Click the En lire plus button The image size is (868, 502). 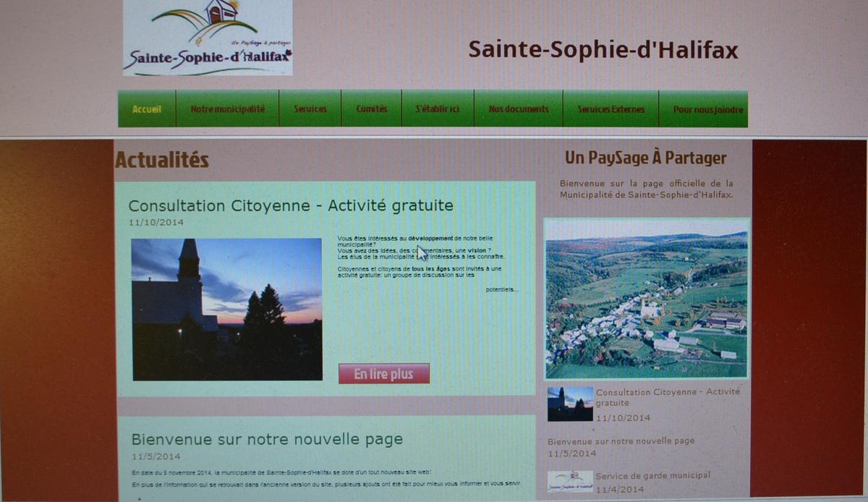[x=383, y=373]
